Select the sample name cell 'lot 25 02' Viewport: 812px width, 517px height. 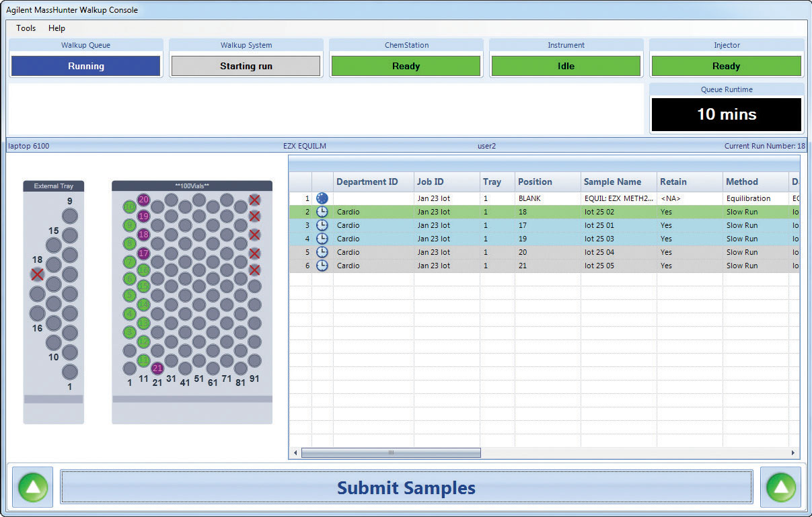point(619,212)
